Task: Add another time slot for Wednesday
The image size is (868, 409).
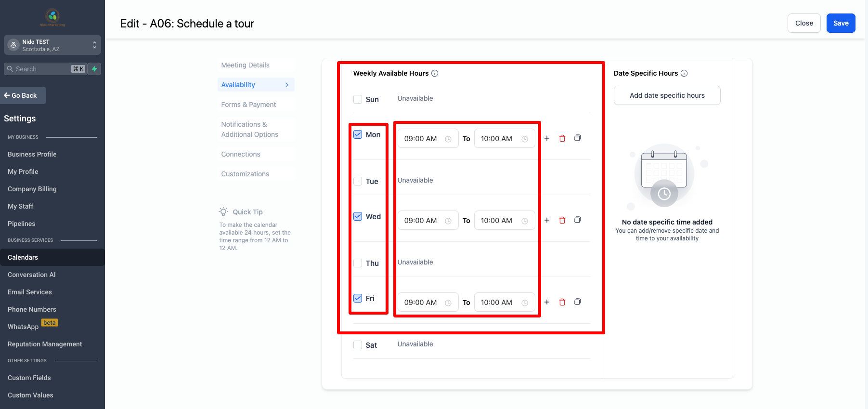Action: coord(547,220)
